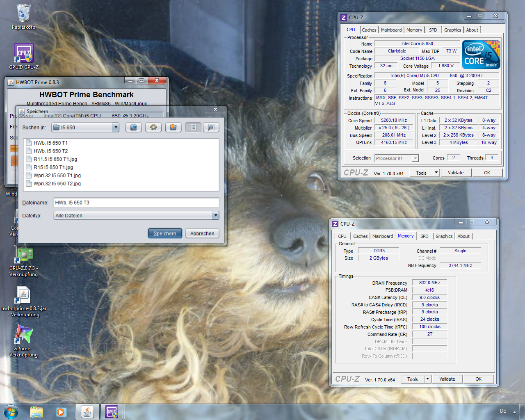Click the Windows Start button
The image size is (525, 420).
pyautogui.click(x=11, y=412)
